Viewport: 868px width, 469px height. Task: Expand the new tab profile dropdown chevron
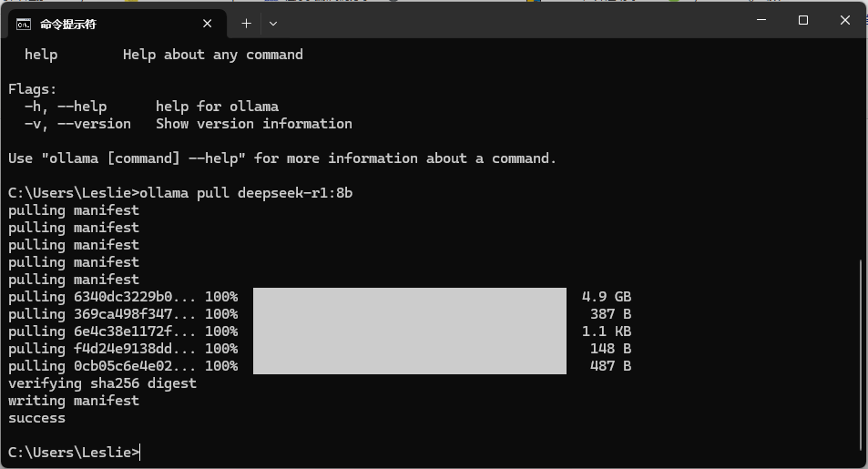point(273,24)
